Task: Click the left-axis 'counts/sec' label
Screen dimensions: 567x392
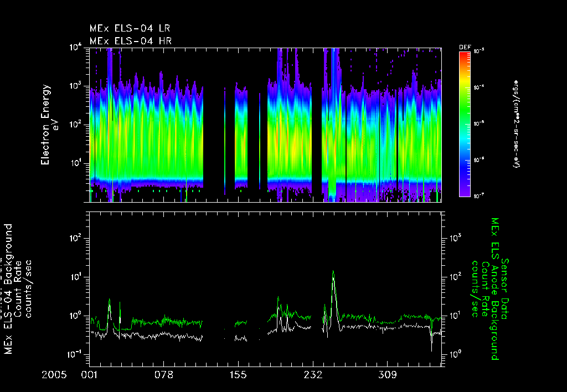Action: point(28,288)
